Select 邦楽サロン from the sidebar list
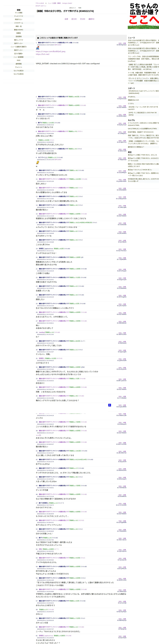This screenshot has width=159, height=644. 19,20
